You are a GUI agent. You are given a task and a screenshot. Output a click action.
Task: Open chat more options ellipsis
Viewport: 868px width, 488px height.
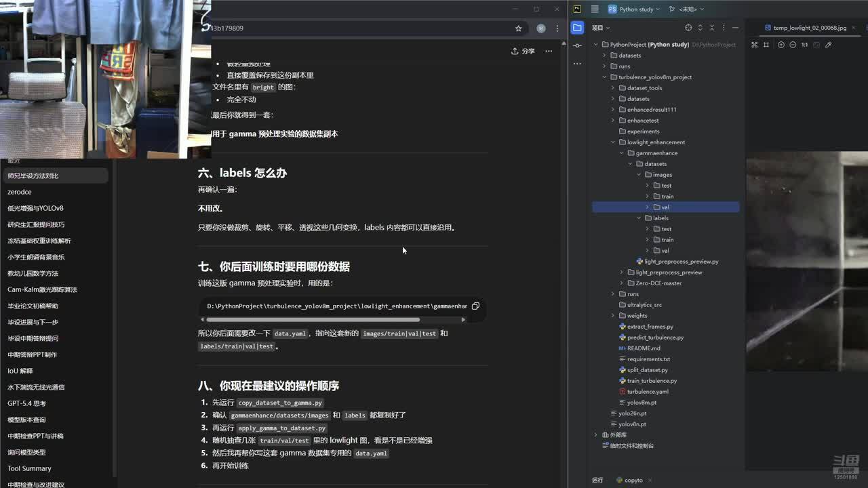tap(549, 51)
